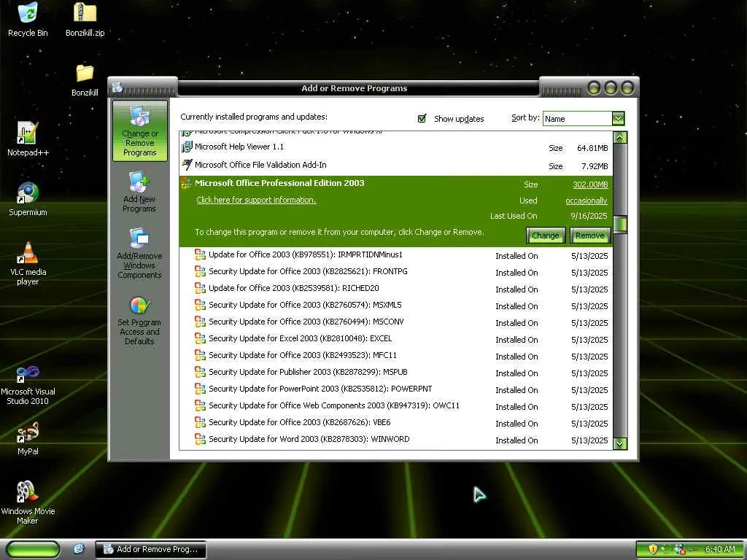The height and width of the screenshot is (560, 747).
Task: Select the MyPal desktop shortcut
Action: (28, 438)
